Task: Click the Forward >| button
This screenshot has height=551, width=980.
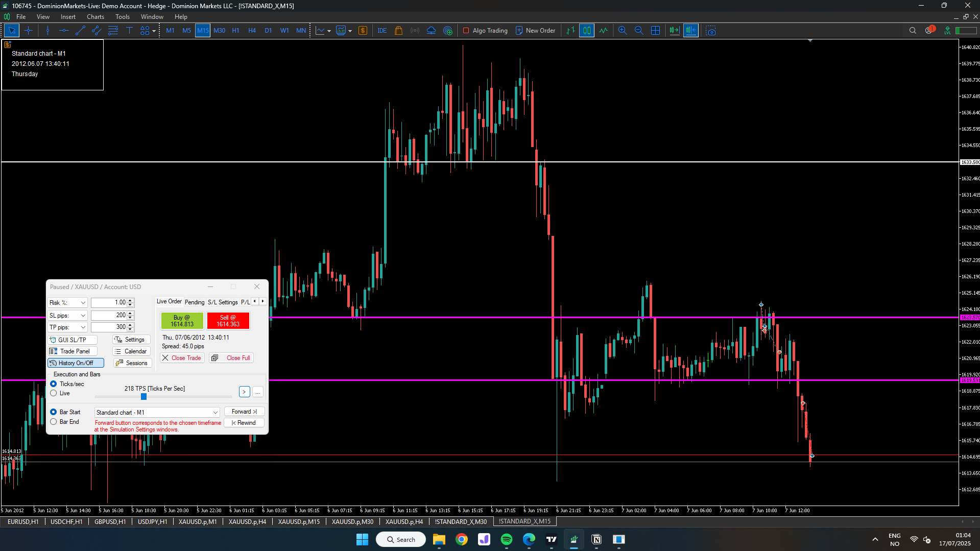Action: coord(244,412)
